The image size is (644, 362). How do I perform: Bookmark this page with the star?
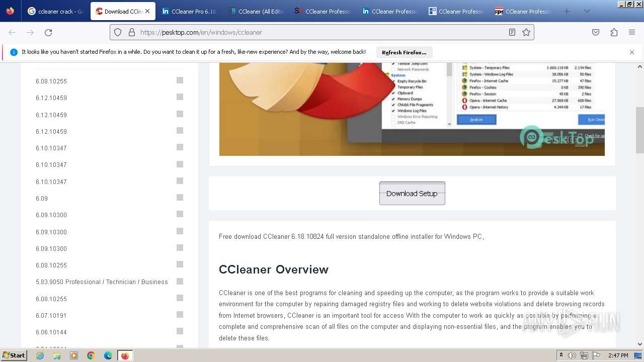pyautogui.click(x=526, y=32)
